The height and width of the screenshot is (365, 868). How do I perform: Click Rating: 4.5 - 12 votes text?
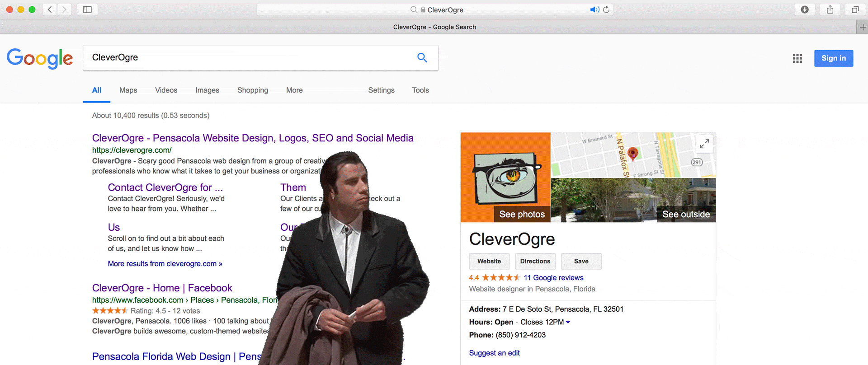coord(165,311)
